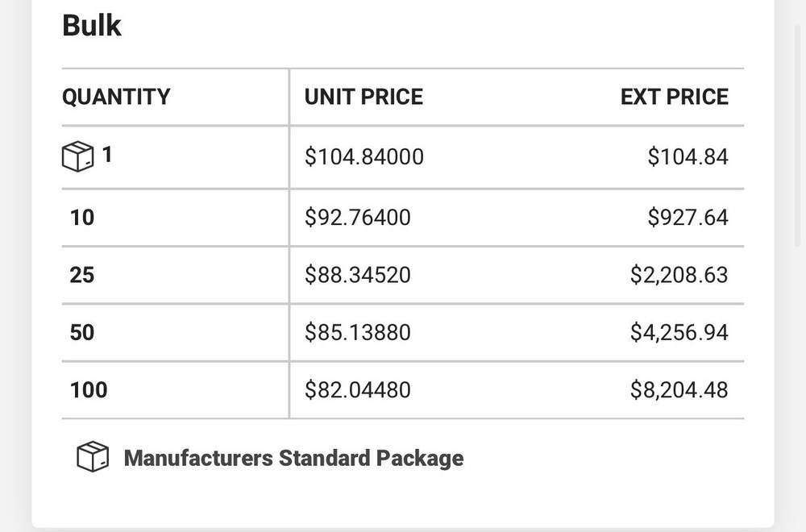The height and width of the screenshot is (532, 806).
Task: Click the UNIT PRICE column header
Action: (364, 97)
